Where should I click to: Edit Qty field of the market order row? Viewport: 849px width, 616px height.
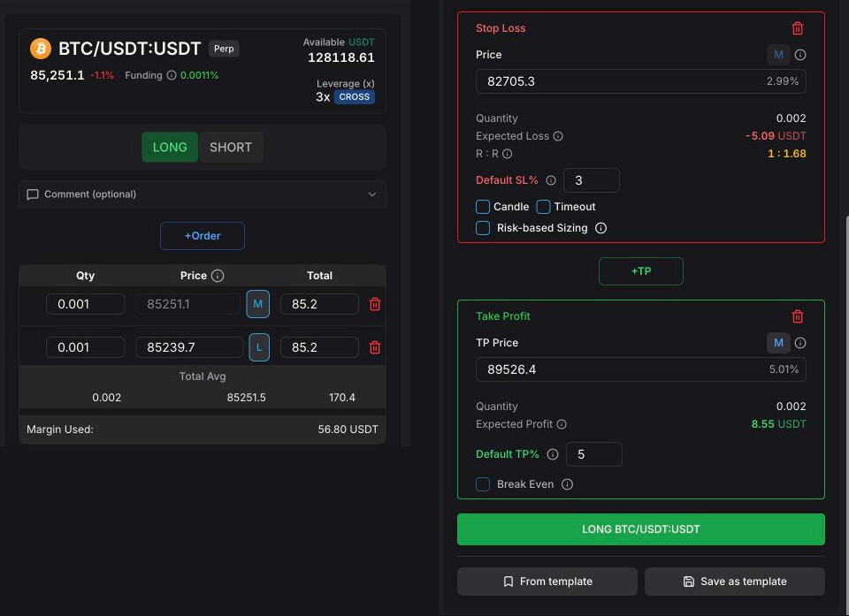coord(86,304)
